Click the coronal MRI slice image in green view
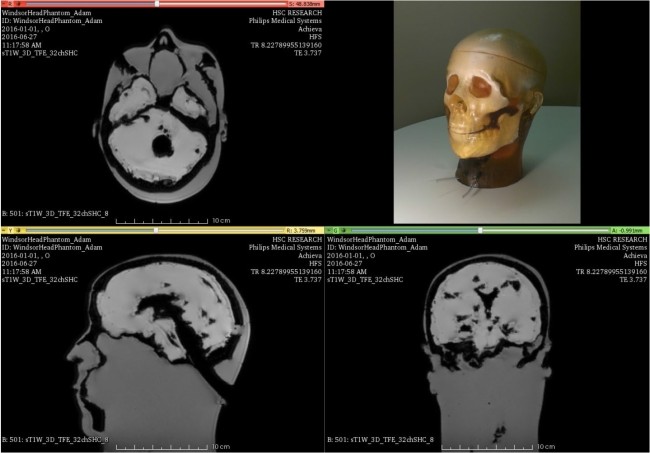650x453 pixels. [489, 352]
